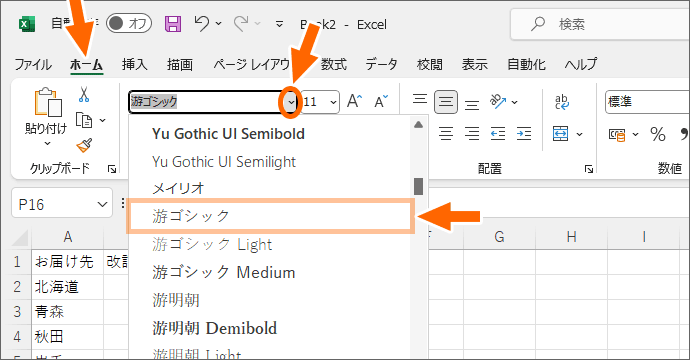Open the Name Box P16 dropdown
Viewport: 690px width, 360px height.
[x=102, y=204]
